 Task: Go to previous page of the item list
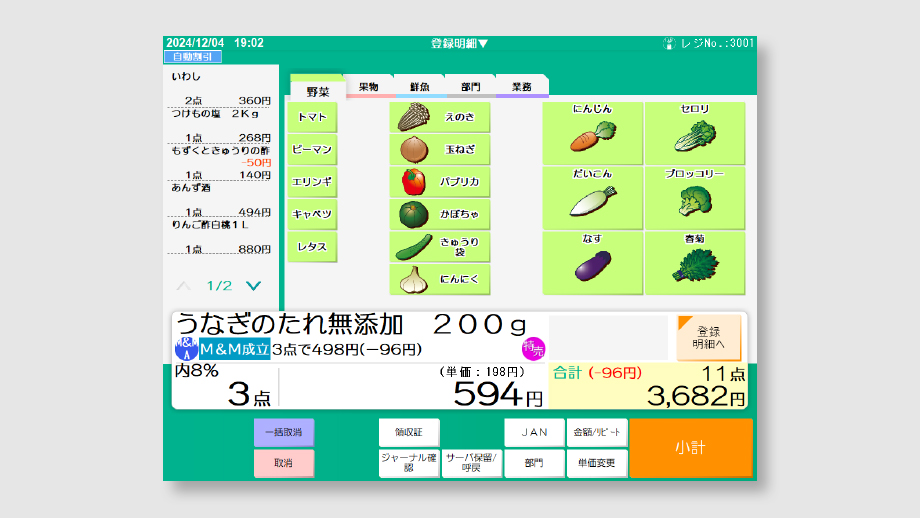(x=184, y=286)
